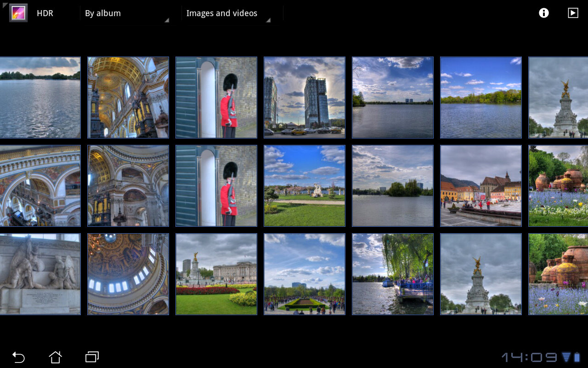
Task: Open the top-row lake with distant skyline photo
Action: point(393,98)
